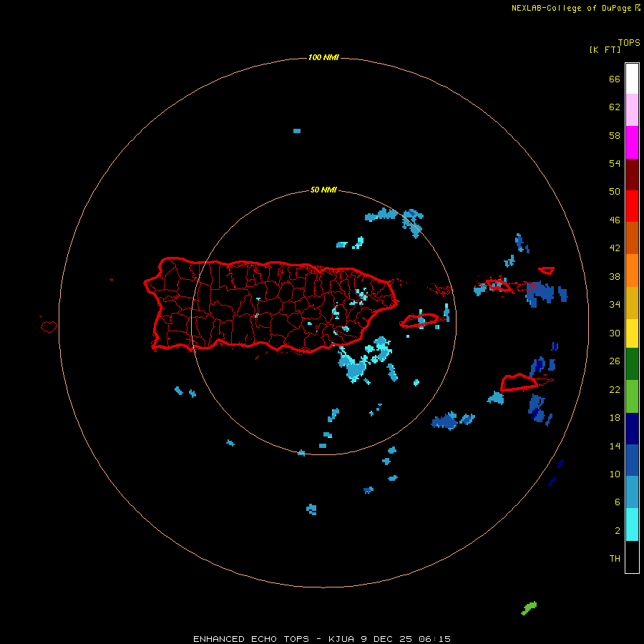Pick the cyan 10 kft legend swatch
Image resolution: width=644 pixels, height=644 pixels.
(x=632, y=525)
